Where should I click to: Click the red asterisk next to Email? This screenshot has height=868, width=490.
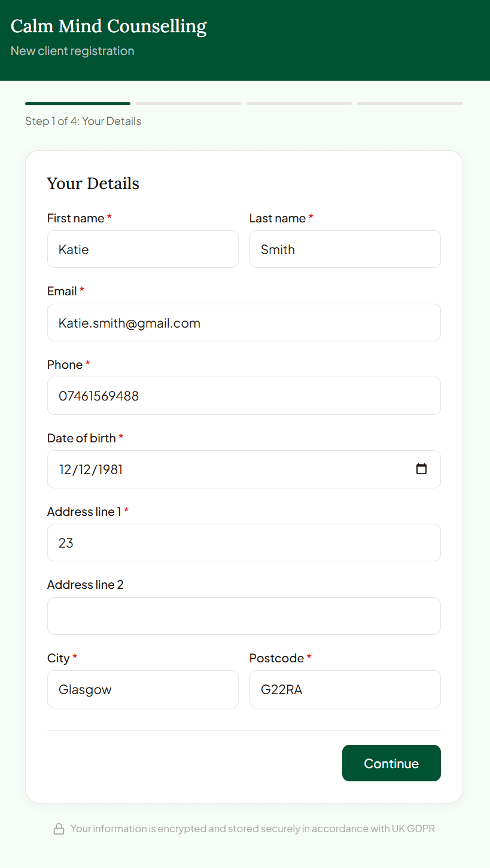point(82,290)
